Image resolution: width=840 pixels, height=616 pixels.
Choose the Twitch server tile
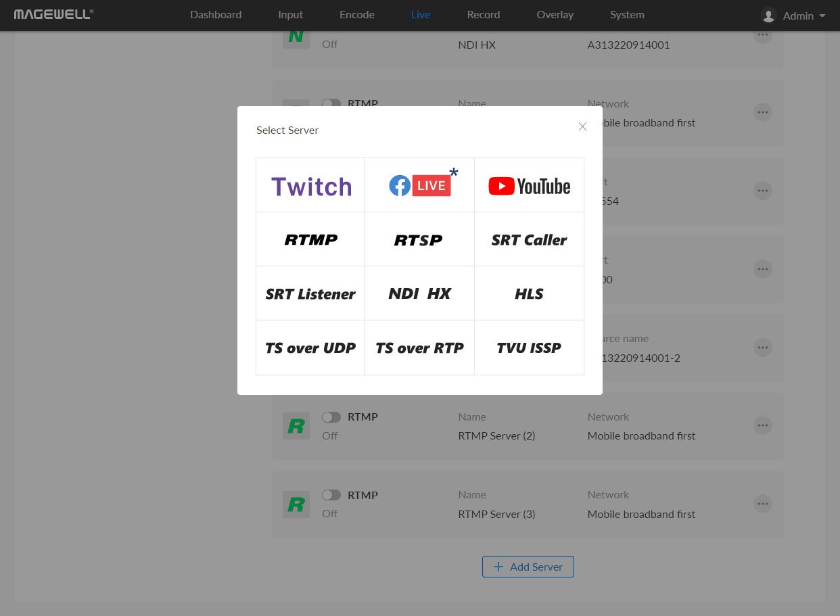click(310, 185)
